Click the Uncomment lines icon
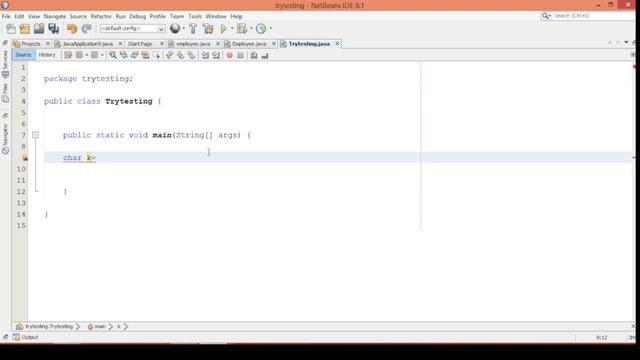 (x=265, y=55)
